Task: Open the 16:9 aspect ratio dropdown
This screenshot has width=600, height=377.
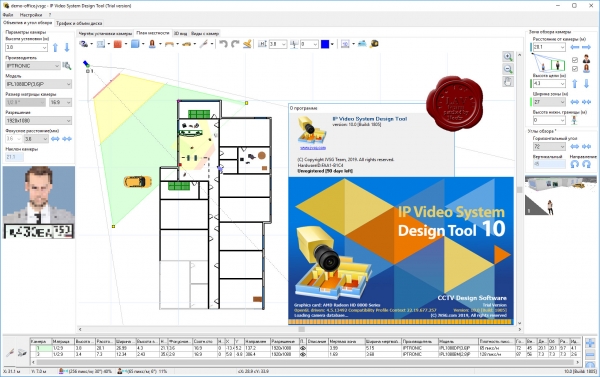Action: click(60, 102)
